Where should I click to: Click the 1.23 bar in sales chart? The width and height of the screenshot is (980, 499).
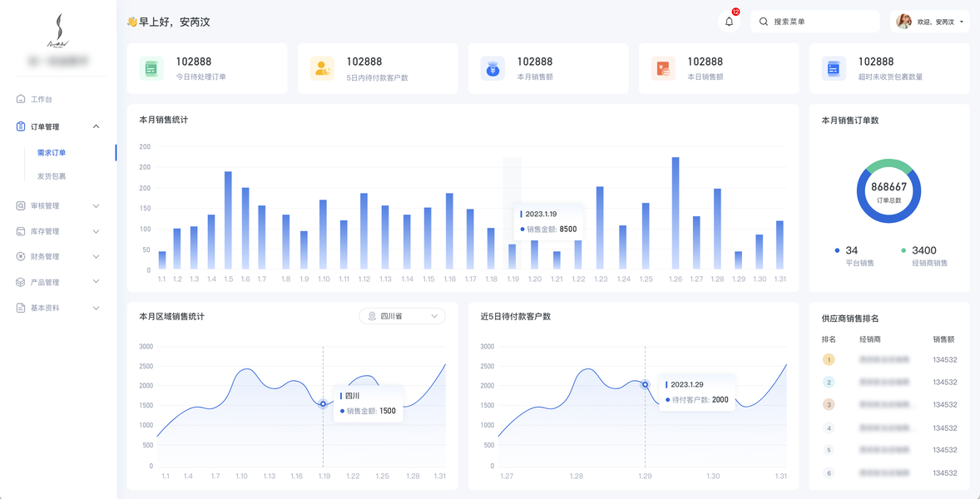coord(600,228)
